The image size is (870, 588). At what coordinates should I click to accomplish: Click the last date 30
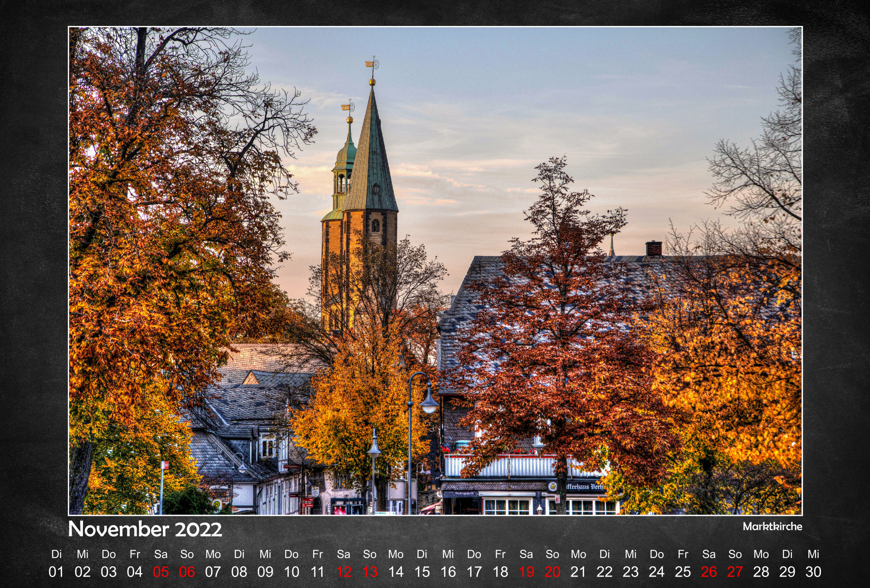813,572
